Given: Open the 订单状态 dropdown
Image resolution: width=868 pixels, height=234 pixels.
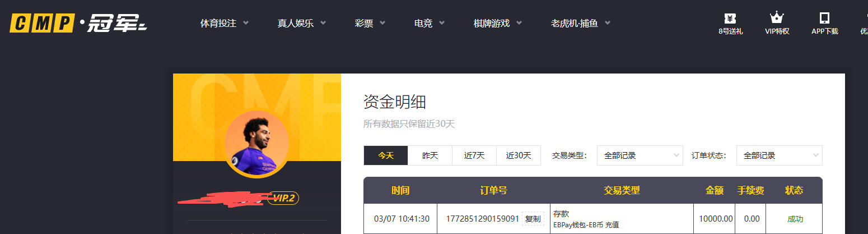Looking at the screenshot, I should pyautogui.click(x=778, y=155).
